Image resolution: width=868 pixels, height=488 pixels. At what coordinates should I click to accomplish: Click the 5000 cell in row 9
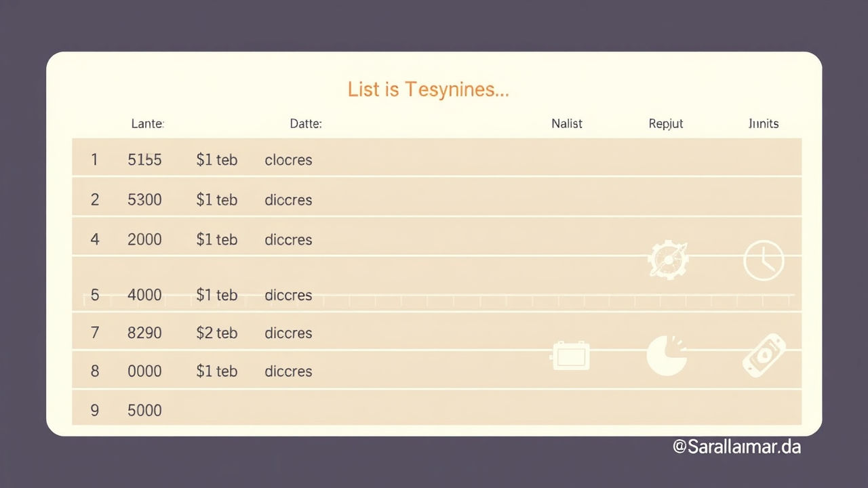pos(144,410)
